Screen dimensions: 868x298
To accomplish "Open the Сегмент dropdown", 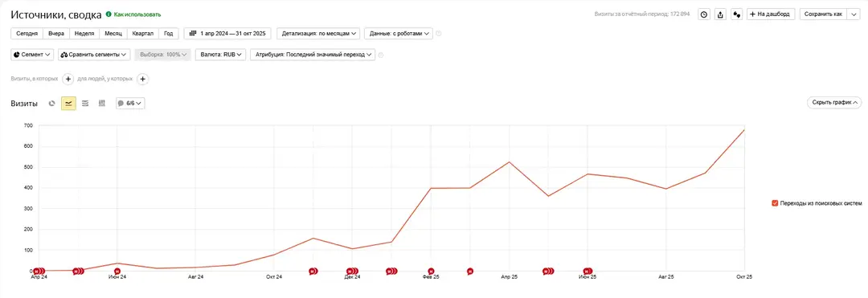I will [32, 55].
